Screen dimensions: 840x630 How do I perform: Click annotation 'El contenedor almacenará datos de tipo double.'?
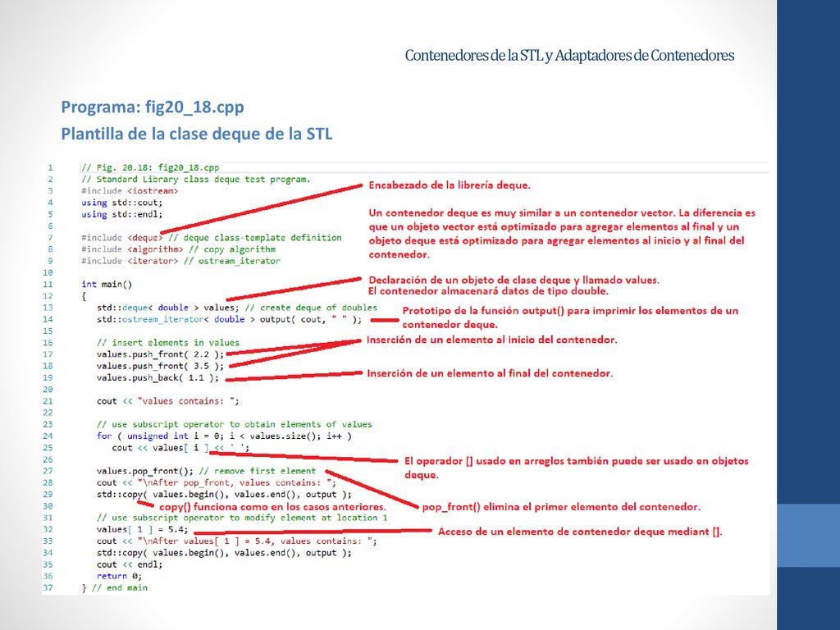[x=488, y=291]
